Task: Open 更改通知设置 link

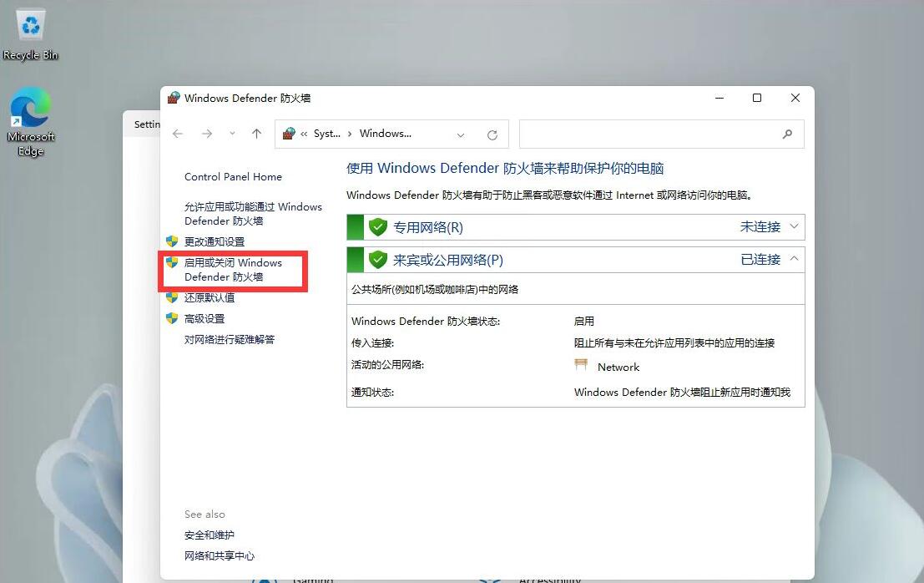Action: [x=214, y=241]
